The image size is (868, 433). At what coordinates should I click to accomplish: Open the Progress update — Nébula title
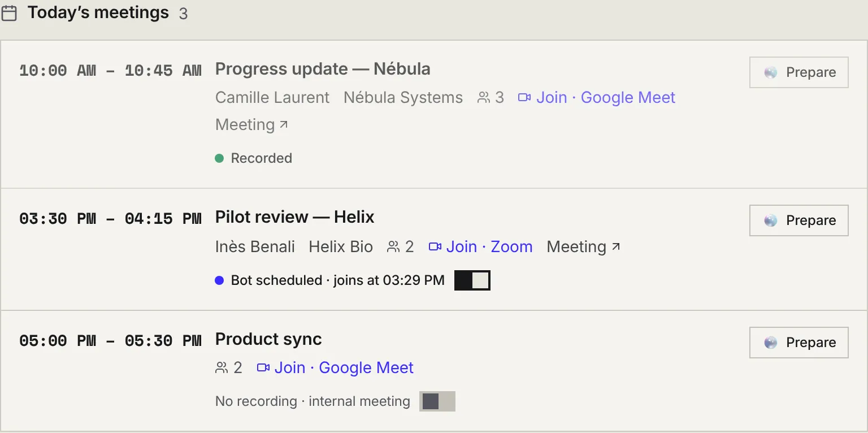tap(323, 69)
